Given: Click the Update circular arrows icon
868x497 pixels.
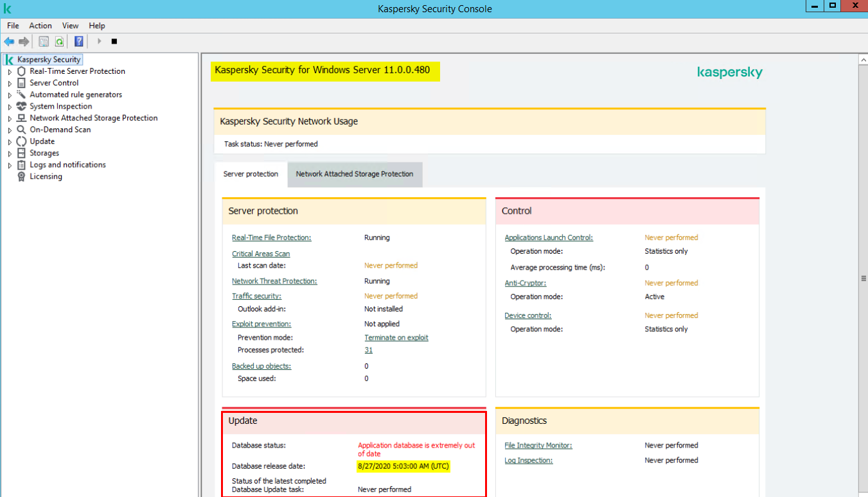Looking at the screenshot, I should coord(21,141).
